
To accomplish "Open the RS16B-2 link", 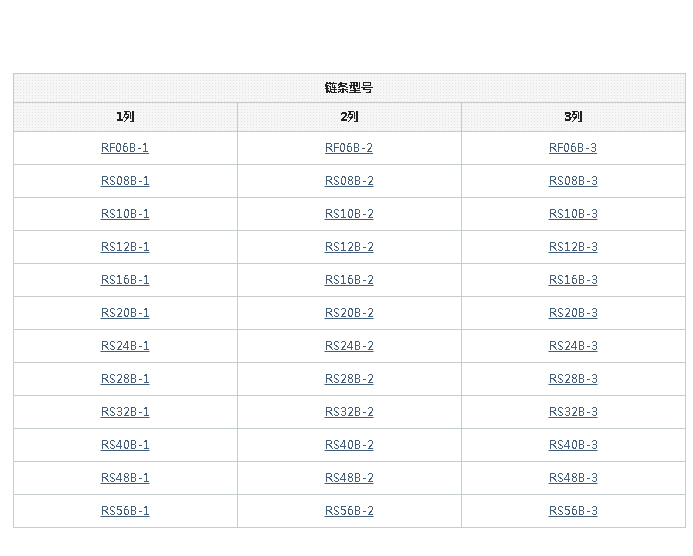I will tap(349, 280).
